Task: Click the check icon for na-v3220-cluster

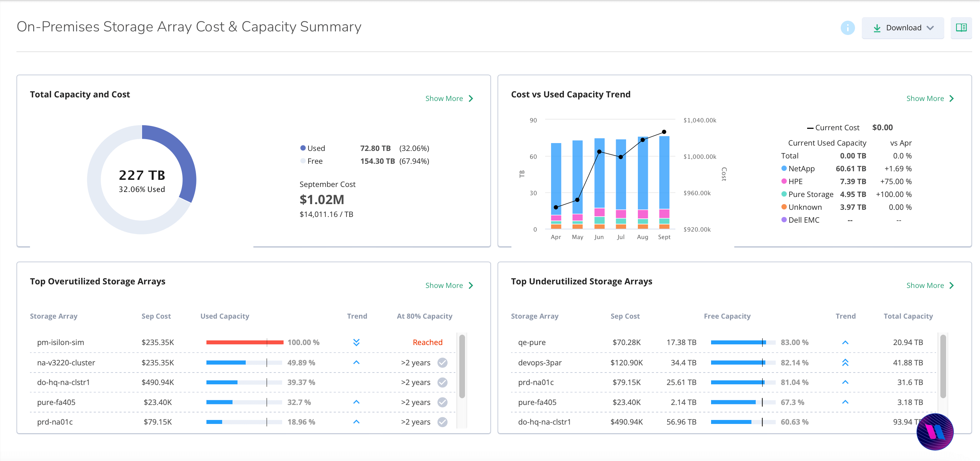Action: (x=442, y=363)
